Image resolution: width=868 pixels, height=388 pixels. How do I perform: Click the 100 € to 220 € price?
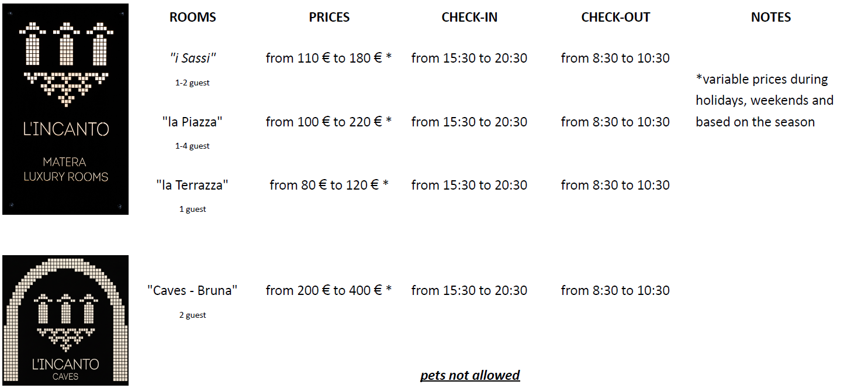point(328,122)
